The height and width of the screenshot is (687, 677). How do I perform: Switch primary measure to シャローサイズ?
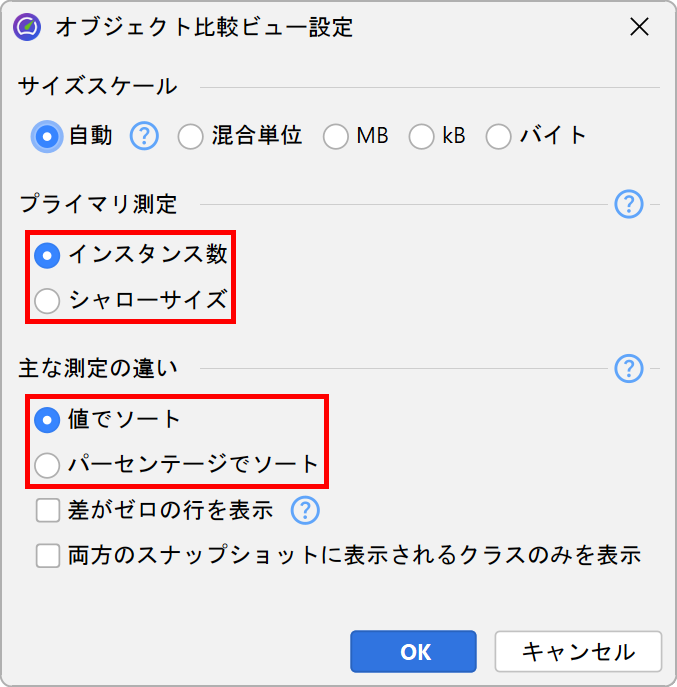pyautogui.click(x=47, y=299)
